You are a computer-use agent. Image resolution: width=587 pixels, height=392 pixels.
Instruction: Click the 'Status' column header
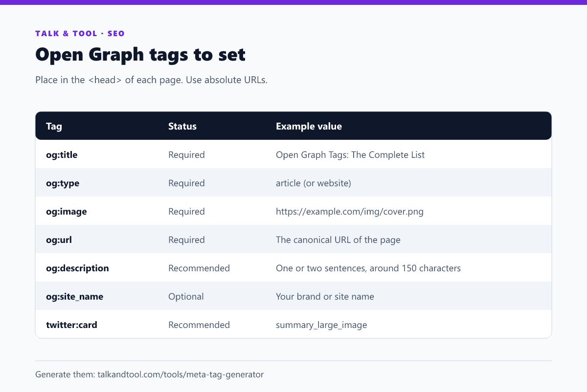[x=182, y=126]
